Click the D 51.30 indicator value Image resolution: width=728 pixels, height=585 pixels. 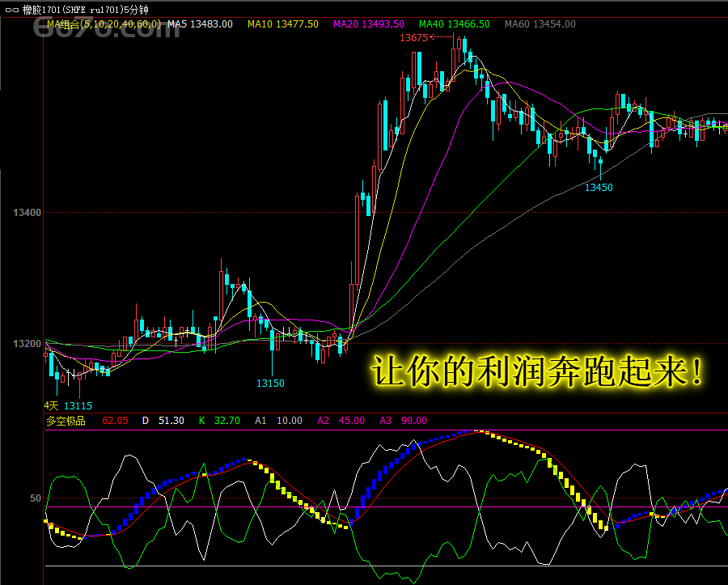pos(163,421)
